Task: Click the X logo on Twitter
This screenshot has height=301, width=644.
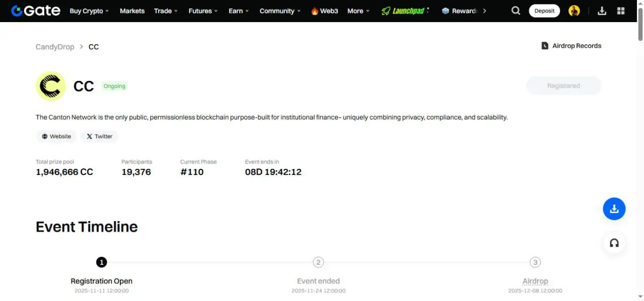Action: [x=90, y=136]
